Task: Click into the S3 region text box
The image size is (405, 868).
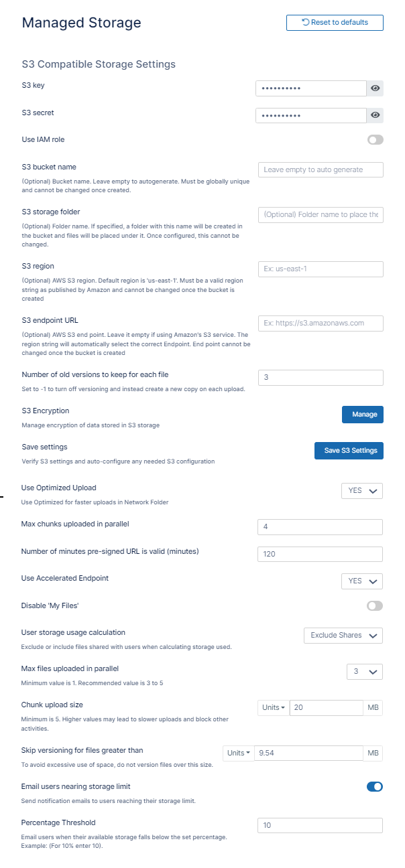Action: tap(321, 269)
